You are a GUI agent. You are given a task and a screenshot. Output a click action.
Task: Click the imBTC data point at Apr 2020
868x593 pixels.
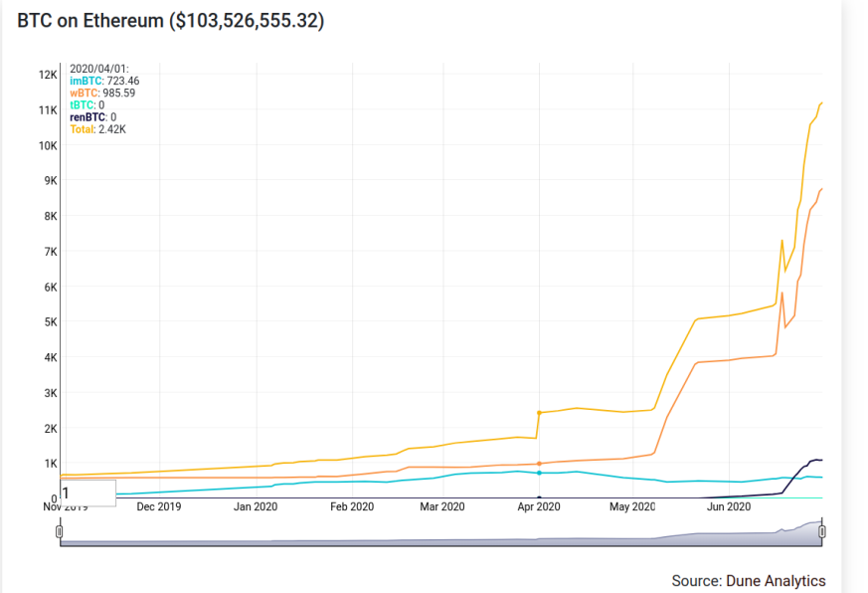539,473
